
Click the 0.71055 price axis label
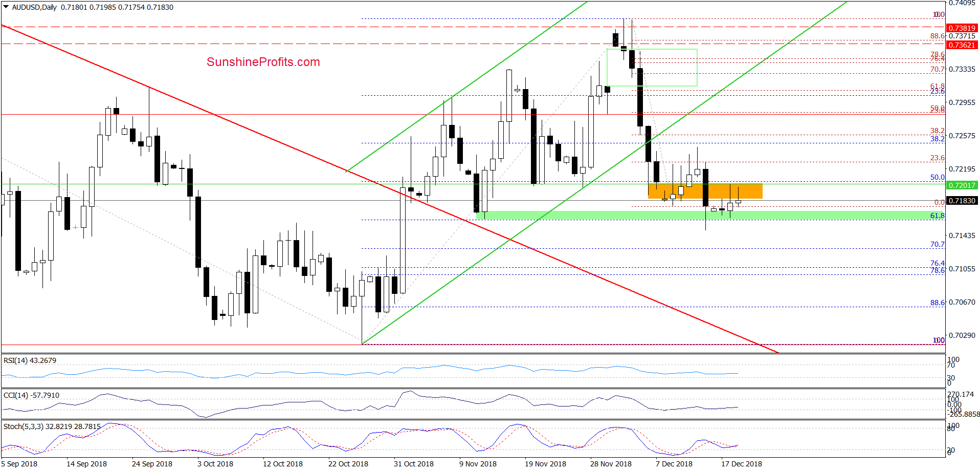[x=962, y=269]
